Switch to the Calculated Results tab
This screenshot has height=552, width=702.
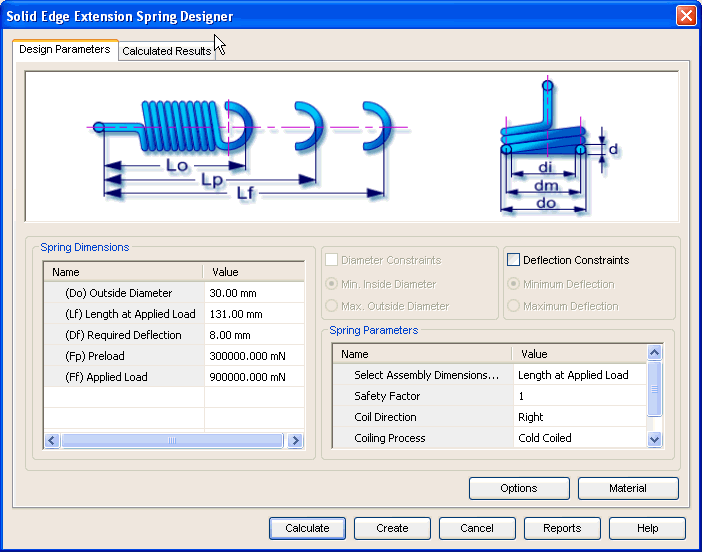[x=167, y=51]
